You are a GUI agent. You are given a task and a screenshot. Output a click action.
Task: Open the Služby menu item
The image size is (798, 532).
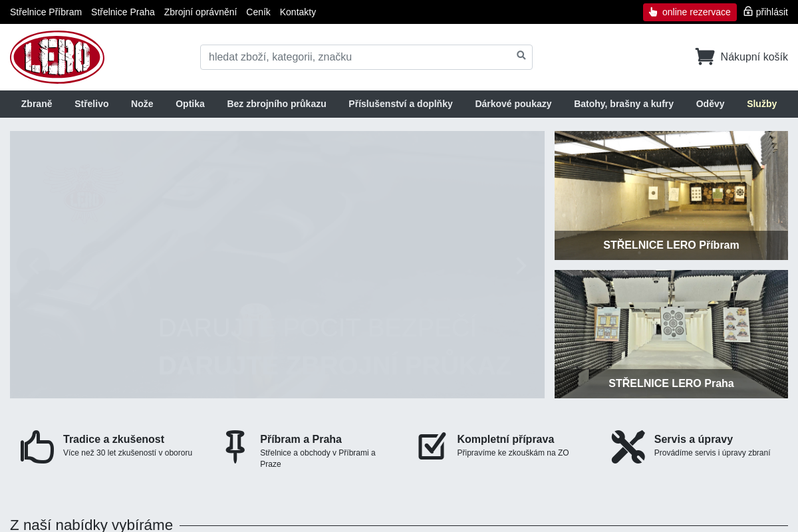(762, 104)
